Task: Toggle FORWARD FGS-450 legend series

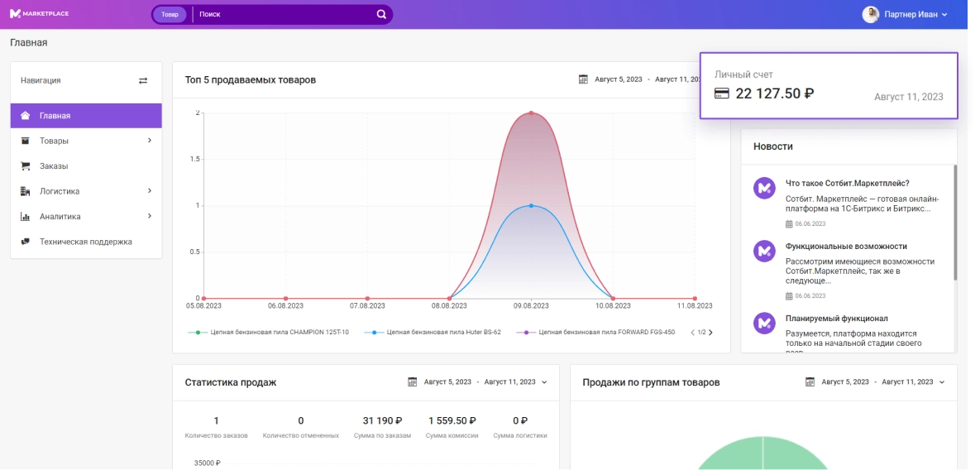Action: point(595,333)
